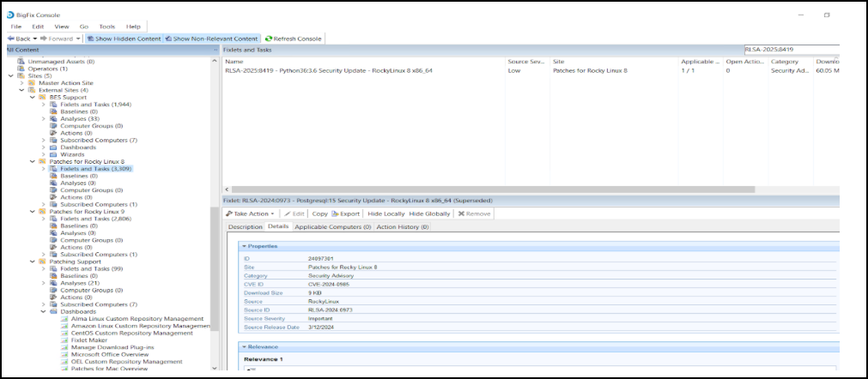Click the Copy button
Image resolution: width=868 pixels, height=379 pixels.
coord(319,213)
